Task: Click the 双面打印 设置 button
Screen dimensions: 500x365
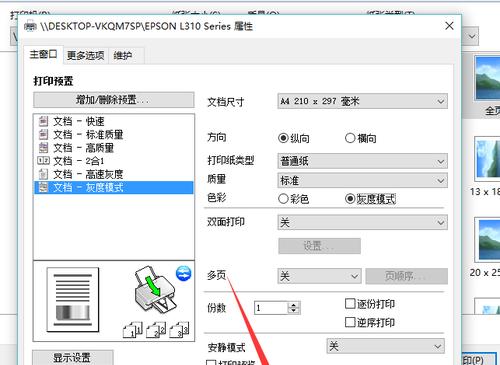Action: [319, 246]
